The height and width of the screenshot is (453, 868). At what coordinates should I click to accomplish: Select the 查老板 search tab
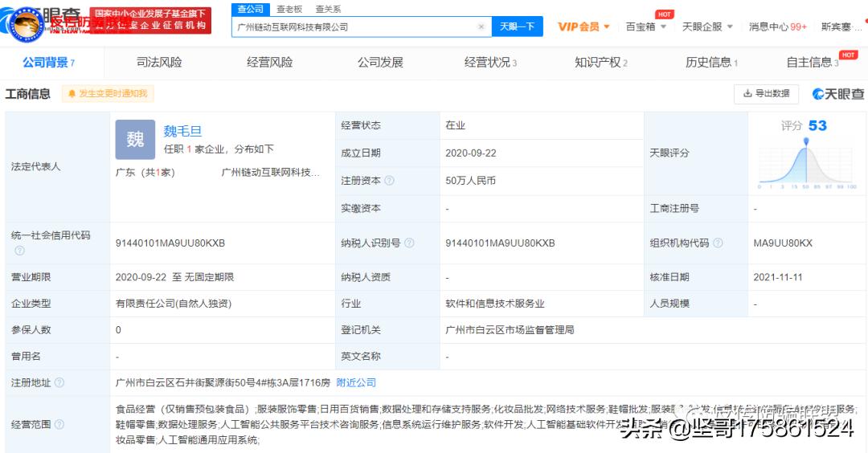[289, 10]
